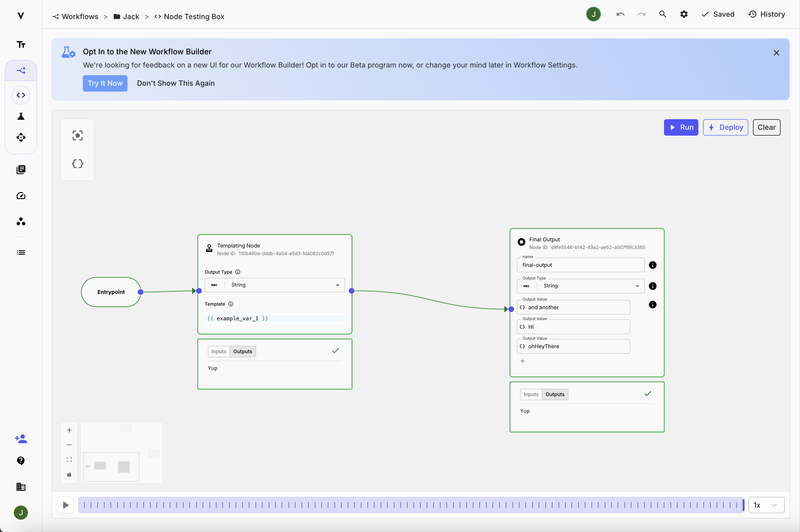Click the search magnifier icon
This screenshot has width=800, height=532.
point(662,14)
